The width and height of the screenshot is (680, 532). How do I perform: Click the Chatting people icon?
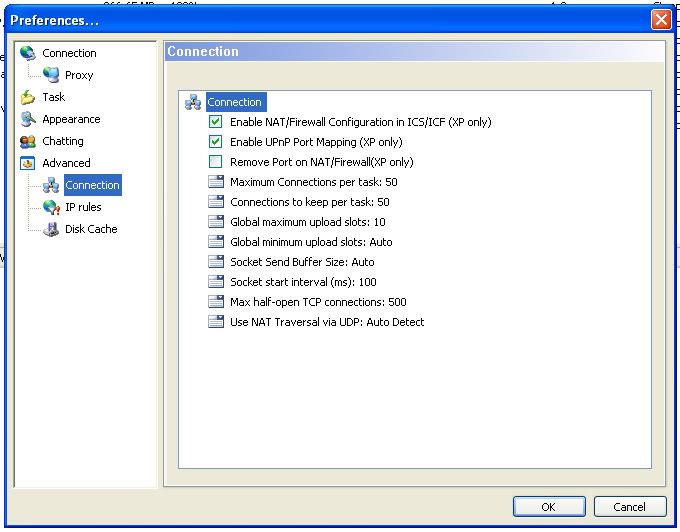(27, 141)
